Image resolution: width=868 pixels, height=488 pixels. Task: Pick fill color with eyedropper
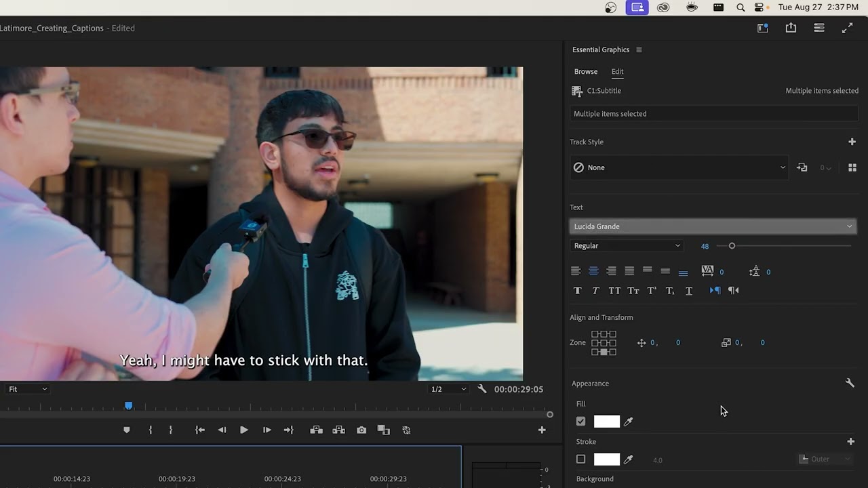tap(629, 422)
